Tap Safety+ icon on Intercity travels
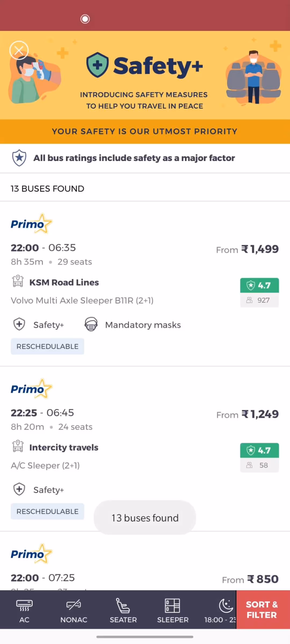This screenshot has height=644, width=290. (19, 489)
